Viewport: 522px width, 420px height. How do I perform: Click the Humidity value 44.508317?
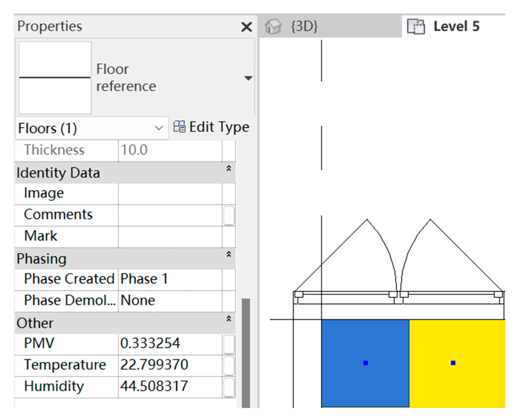pyautogui.click(x=154, y=386)
